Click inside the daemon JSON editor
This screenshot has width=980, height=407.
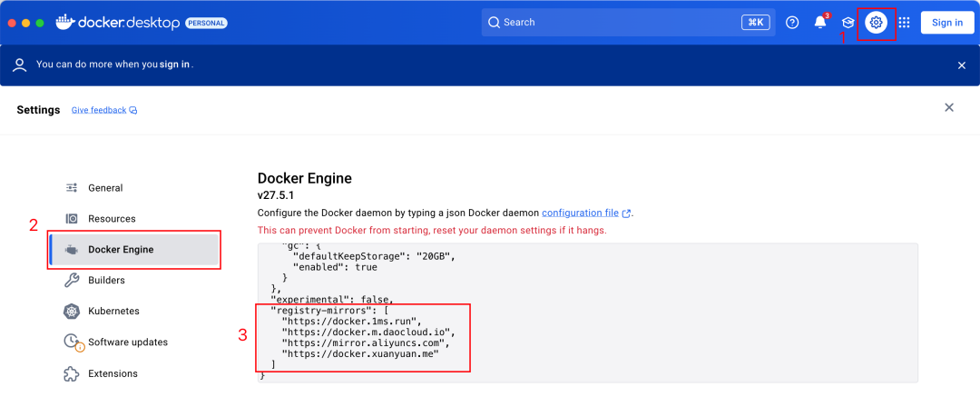(587, 313)
